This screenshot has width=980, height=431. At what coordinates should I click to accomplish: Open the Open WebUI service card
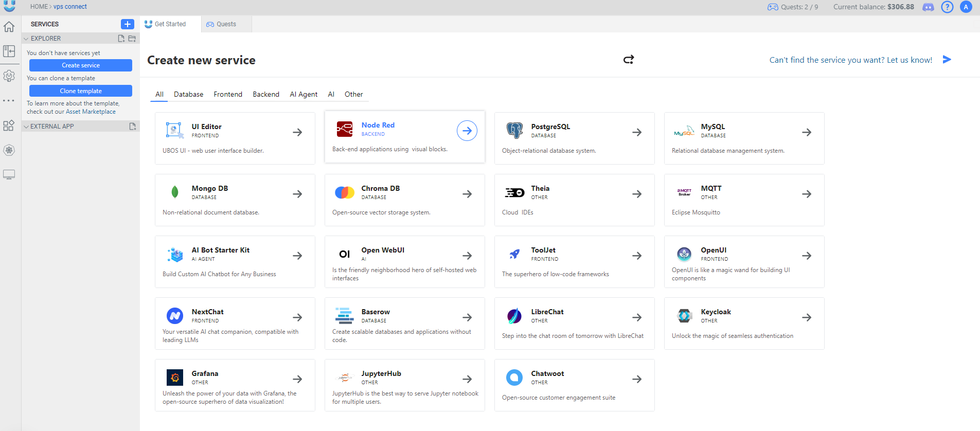405,262
